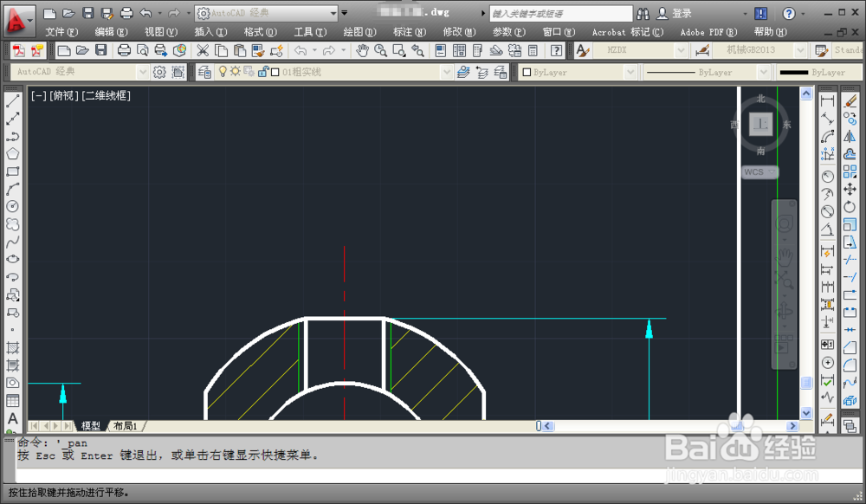Select the Mirror modify tool

click(850, 136)
